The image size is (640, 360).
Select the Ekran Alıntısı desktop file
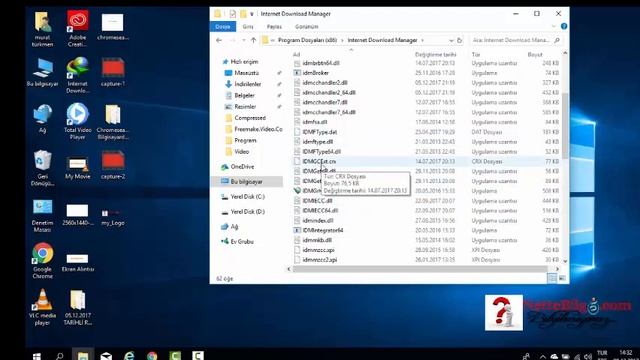(78, 262)
